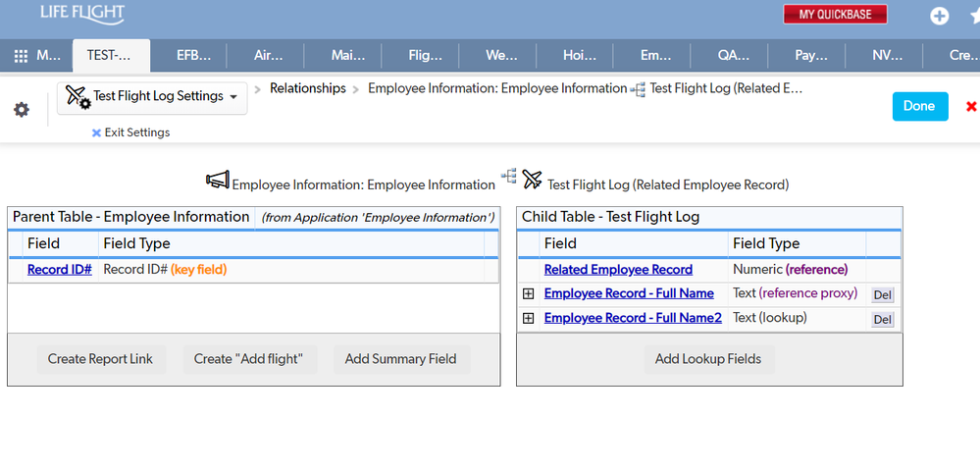The width and height of the screenshot is (980, 470).
Task: Click the red X cancel icon
Action: 971,106
